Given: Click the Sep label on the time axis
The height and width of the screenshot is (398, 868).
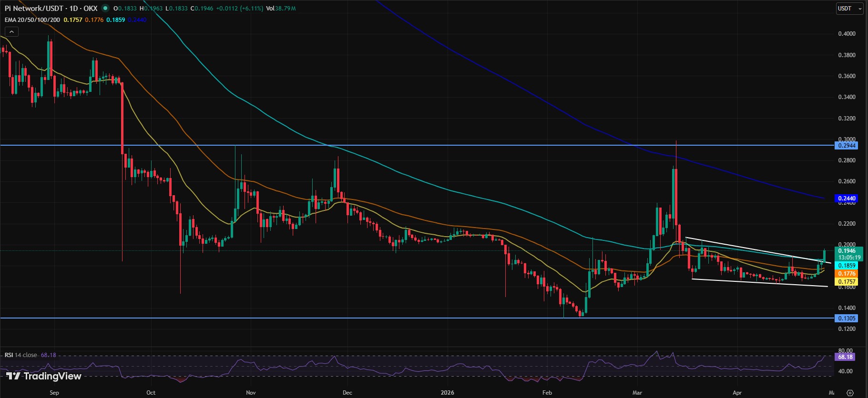Looking at the screenshot, I should coord(54,393).
